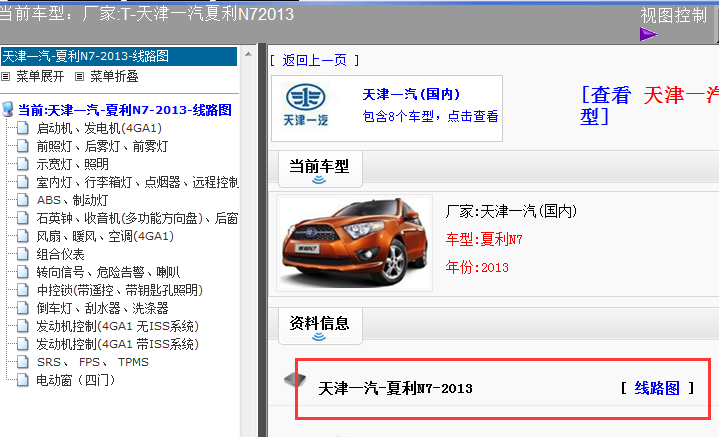Open 启动机、发电机(4GA1) wiring diagram
The width and height of the screenshot is (719, 437).
(x=99, y=128)
